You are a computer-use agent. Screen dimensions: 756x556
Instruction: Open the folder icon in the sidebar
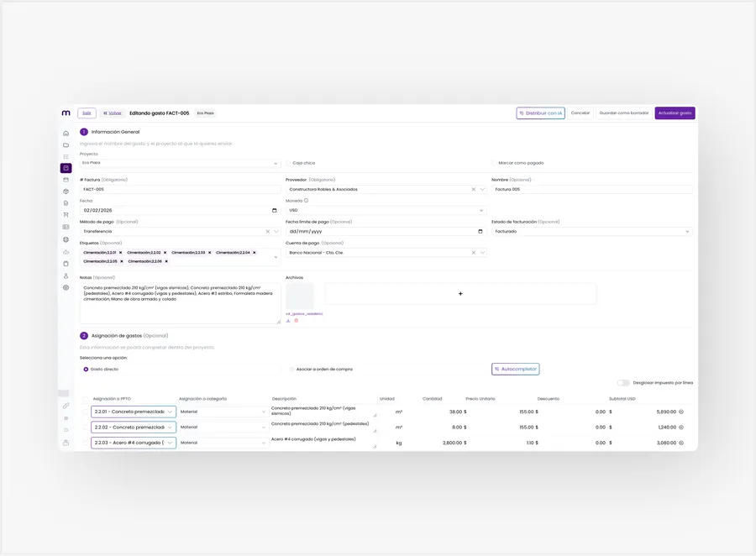66,145
